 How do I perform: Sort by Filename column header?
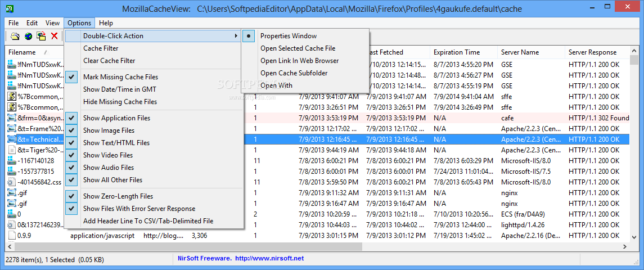point(34,52)
